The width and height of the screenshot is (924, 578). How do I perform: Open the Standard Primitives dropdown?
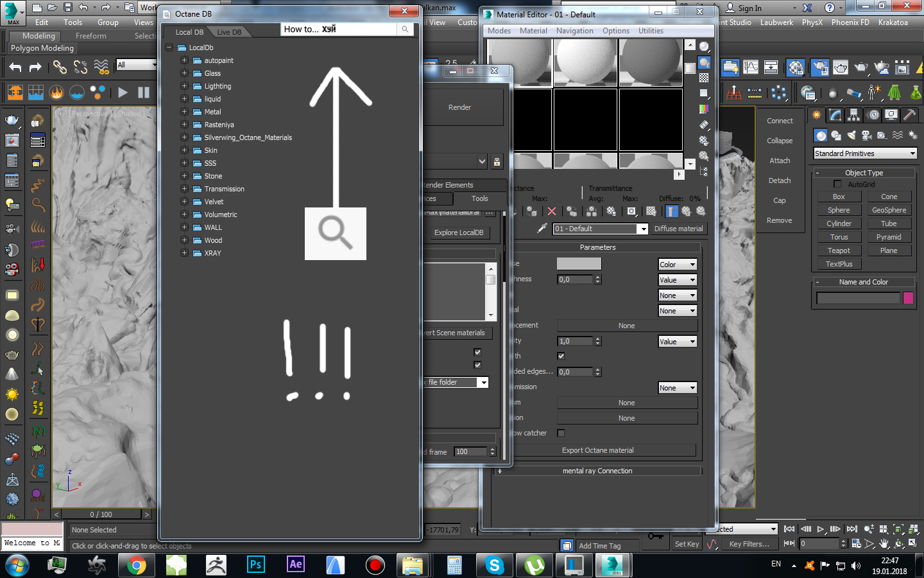click(865, 153)
